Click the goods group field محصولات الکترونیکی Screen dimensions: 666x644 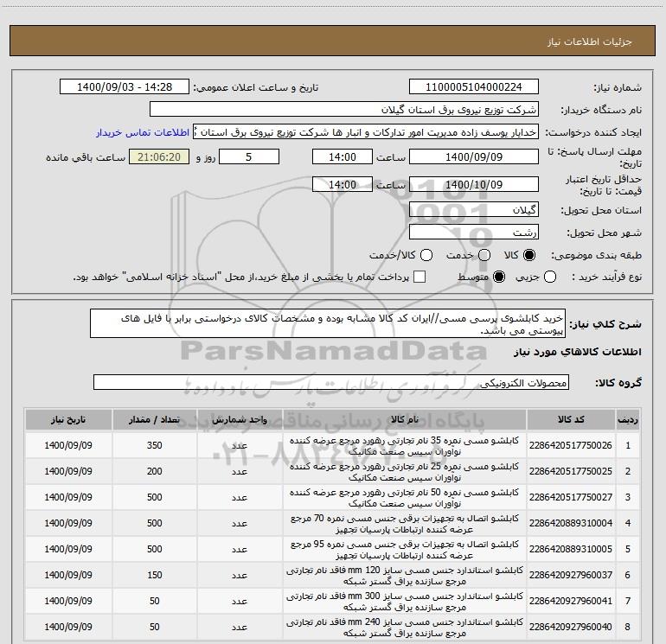(x=331, y=382)
